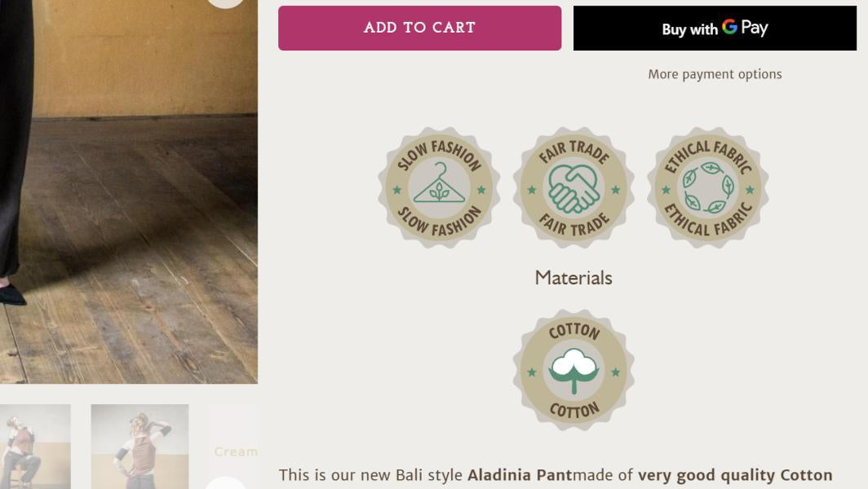The image size is (868, 489).
Task: Open More payment options
Action: 715,73
